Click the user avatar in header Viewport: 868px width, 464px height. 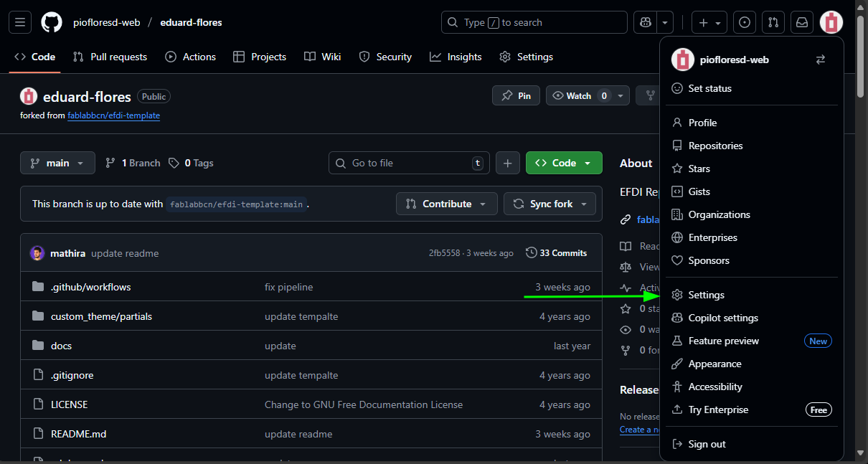click(x=831, y=22)
